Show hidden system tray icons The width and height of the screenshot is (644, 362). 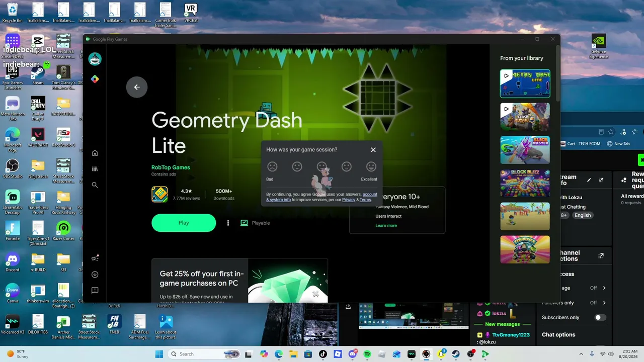[x=581, y=354]
